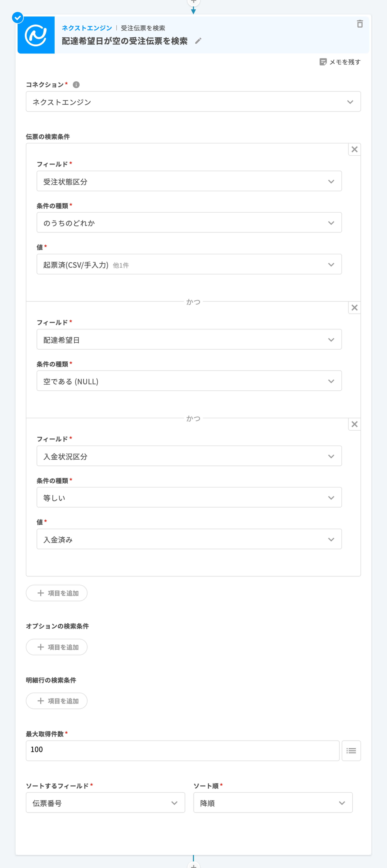Click the コネクション info icon
Screen dimensions: 387x868
pos(76,85)
